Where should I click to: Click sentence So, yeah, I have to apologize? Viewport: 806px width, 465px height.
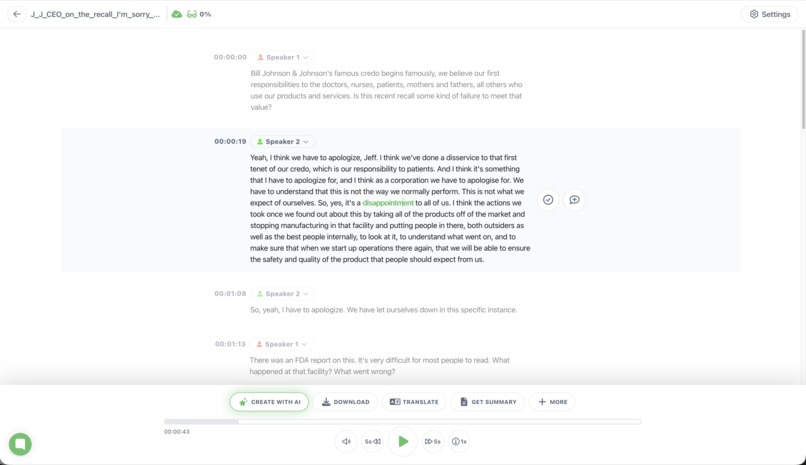click(x=298, y=310)
